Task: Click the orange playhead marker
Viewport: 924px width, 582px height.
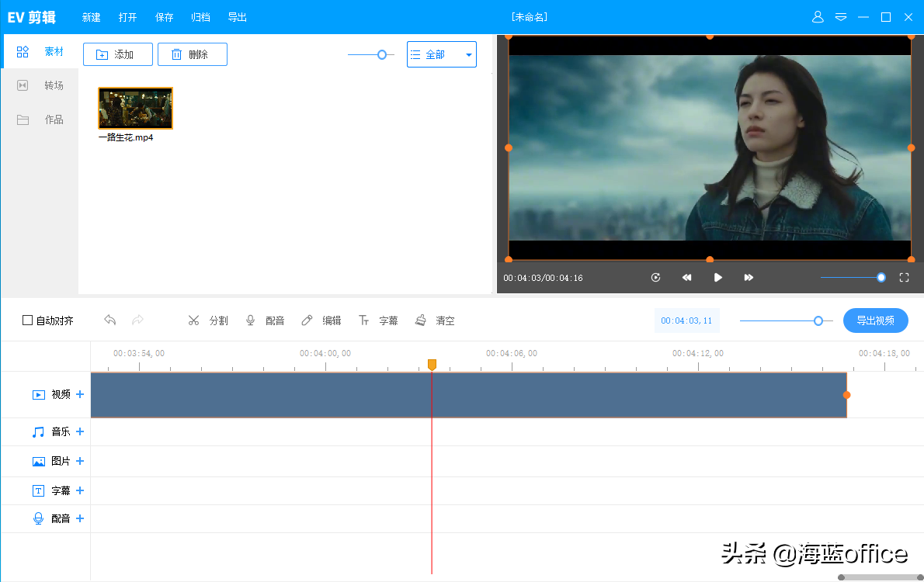Action: click(x=432, y=365)
